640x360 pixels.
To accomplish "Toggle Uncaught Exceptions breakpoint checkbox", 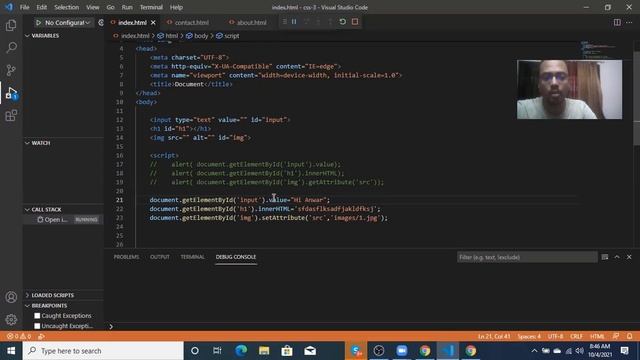I will 37,326.
